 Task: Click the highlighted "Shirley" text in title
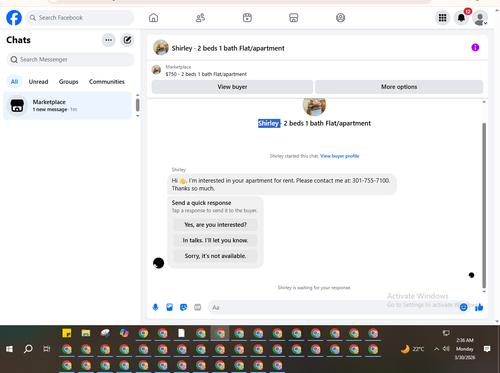click(269, 123)
